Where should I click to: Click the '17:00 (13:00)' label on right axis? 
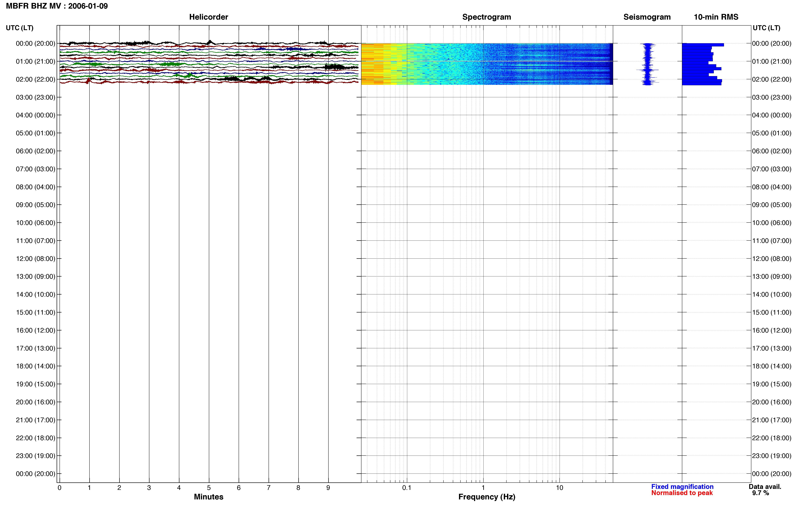pos(772,348)
